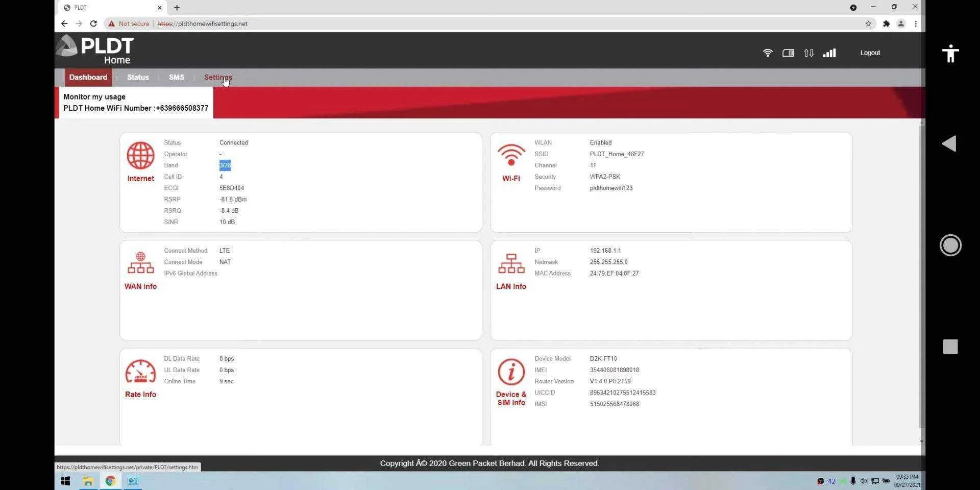Click the Internet card label
Screen dimensions: 980x490
tap(141, 179)
